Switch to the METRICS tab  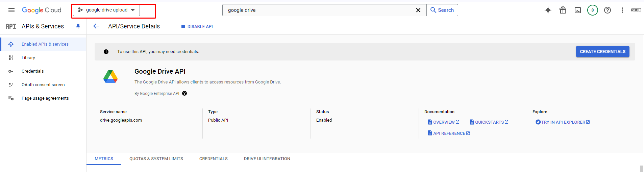(x=104, y=159)
